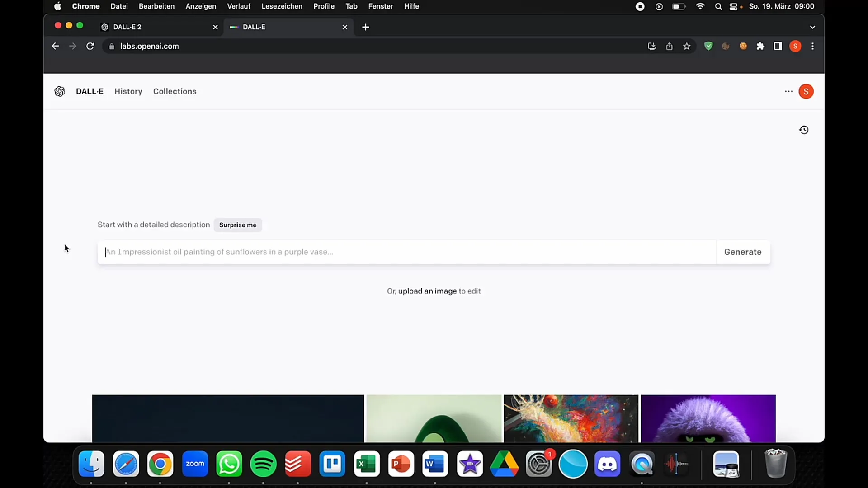Click the Fenster menu item
This screenshot has width=868, height=488.
click(x=380, y=7)
